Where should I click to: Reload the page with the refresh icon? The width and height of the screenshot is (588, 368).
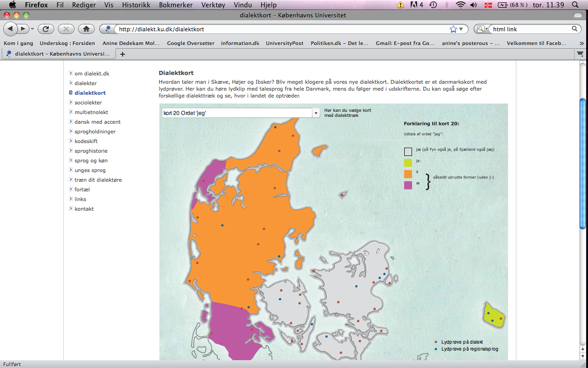click(45, 29)
